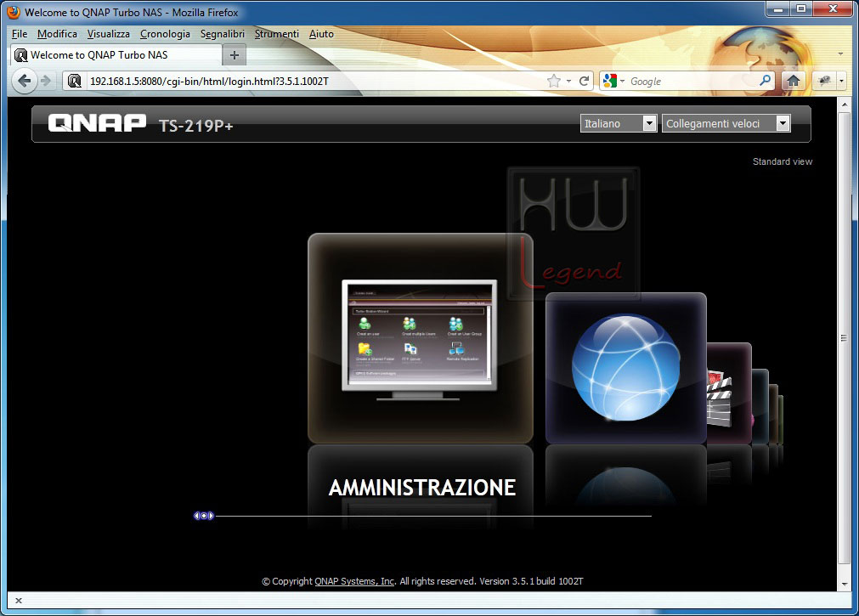Bookmark this page with star icon
Screen dimensions: 859x616
(x=554, y=81)
